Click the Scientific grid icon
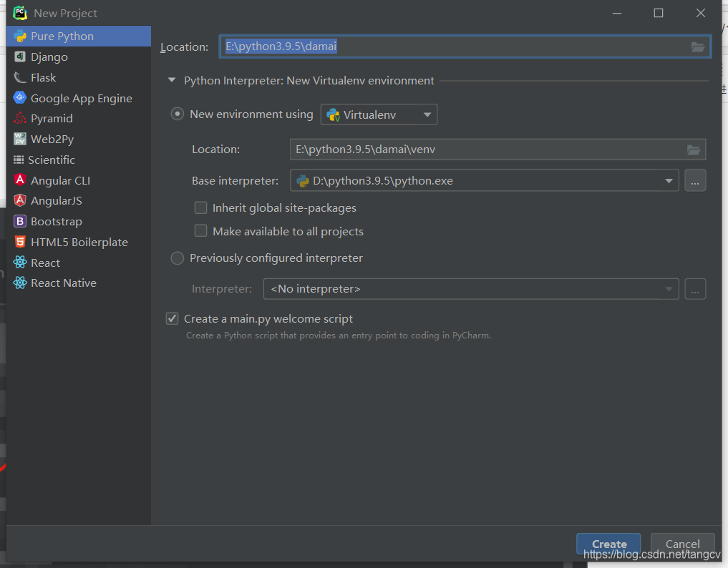 [x=19, y=160]
